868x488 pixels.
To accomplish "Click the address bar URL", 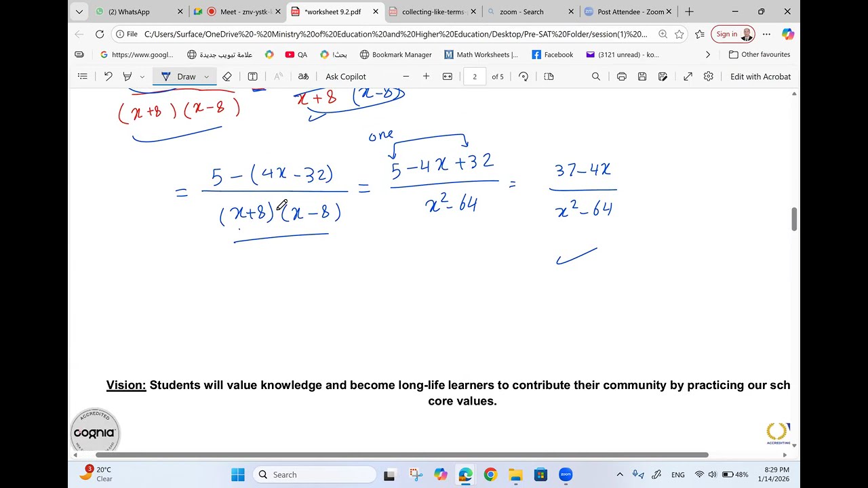I will (x=395, y=34).
